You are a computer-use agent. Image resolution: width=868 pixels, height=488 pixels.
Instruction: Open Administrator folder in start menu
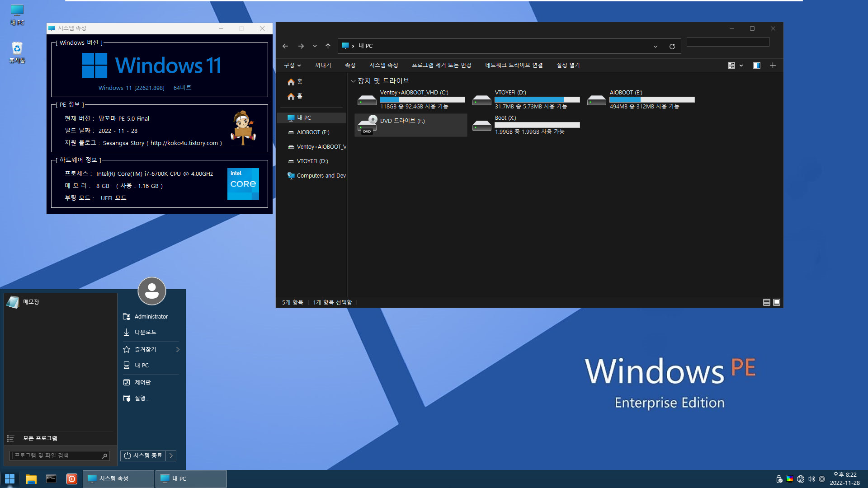pos(151,317)
